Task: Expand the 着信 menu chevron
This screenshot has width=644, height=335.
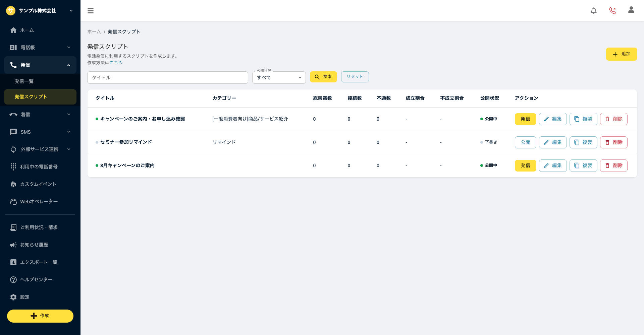Action: [x=69, y=115]
